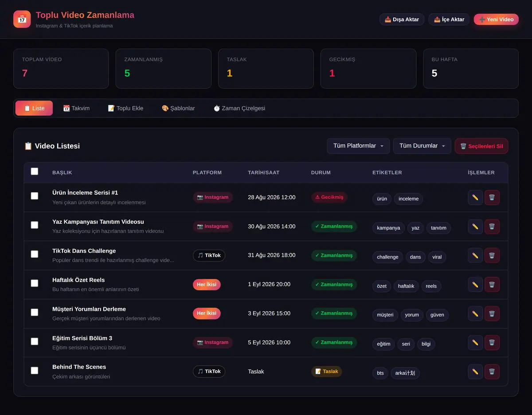The image size is (532, 415).
Task: Create a video with Yeni Video button
Action: [496, 20]
